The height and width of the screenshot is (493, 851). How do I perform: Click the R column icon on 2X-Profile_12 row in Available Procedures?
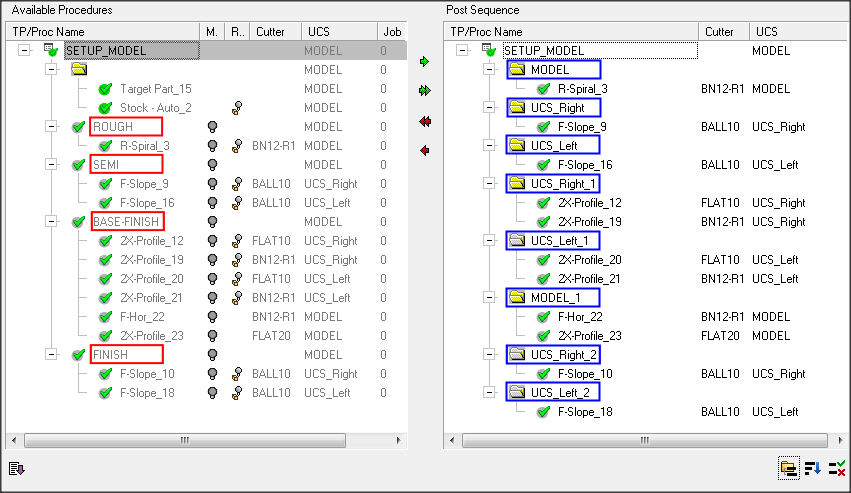point(237,241)
